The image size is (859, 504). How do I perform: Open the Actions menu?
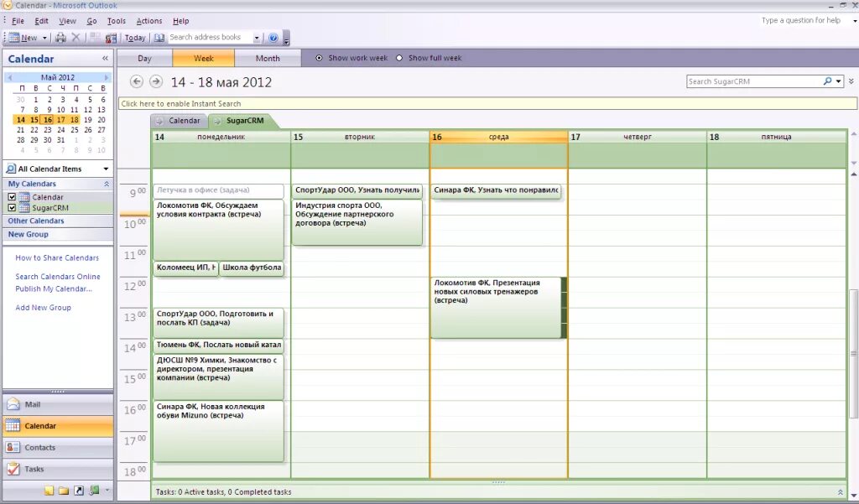(x=148, y=21)
